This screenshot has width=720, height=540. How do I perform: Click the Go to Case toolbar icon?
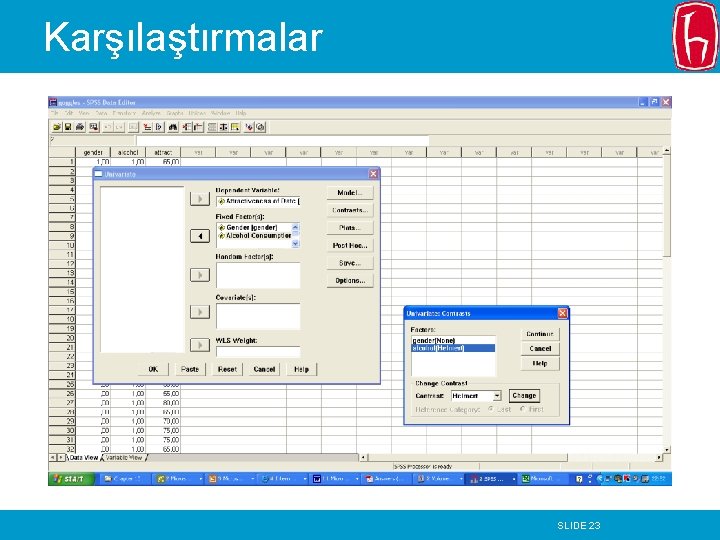147,127
